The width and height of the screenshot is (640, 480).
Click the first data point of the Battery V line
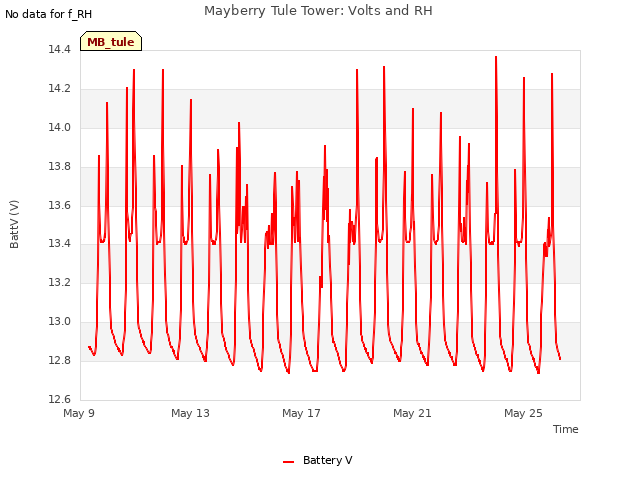pos(89,347)
